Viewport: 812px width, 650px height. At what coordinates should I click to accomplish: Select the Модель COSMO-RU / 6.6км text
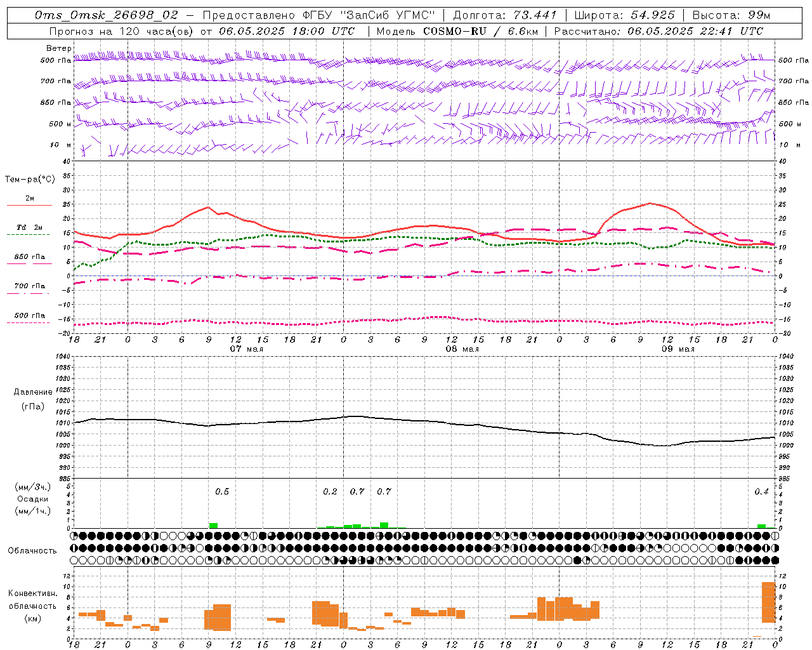click(x=457, y=31)
